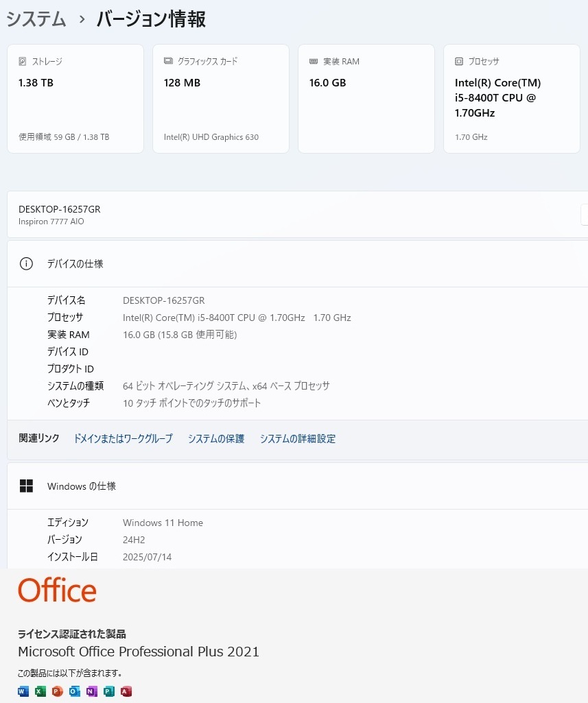Click the システムの種類 label
This screenshot has height=703, width=588.
[x=75, y=385]
